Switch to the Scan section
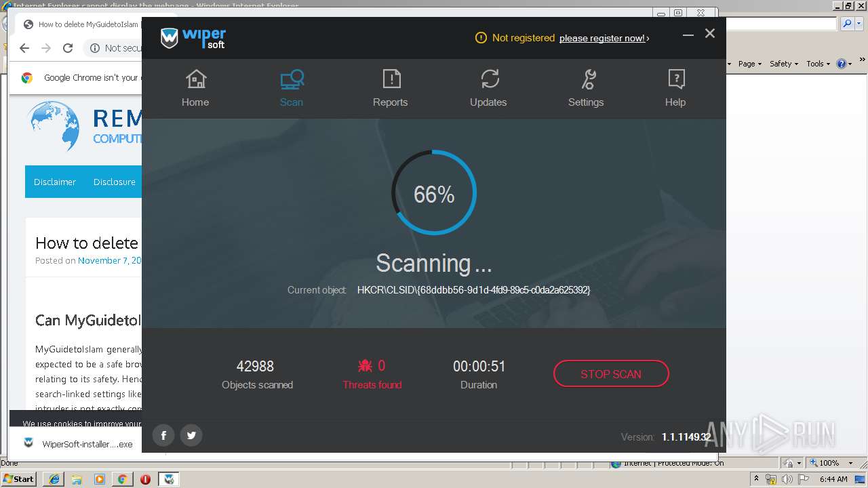This screenshot has width=868, height=488. pos(292,89)
